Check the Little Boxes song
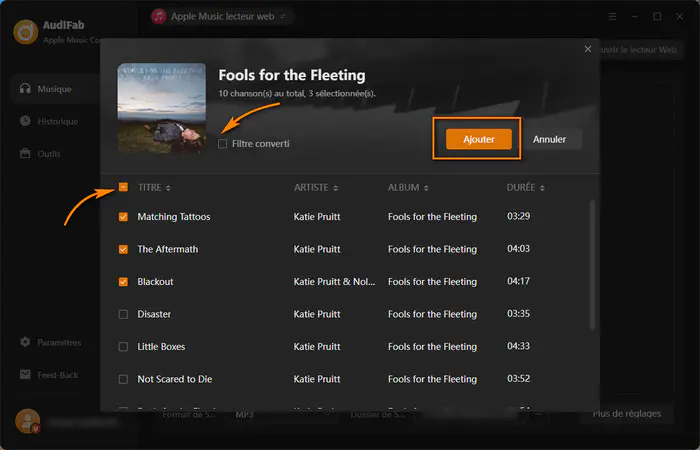The height and width of the screenshot is (450, 700). [x=123, y=347]
